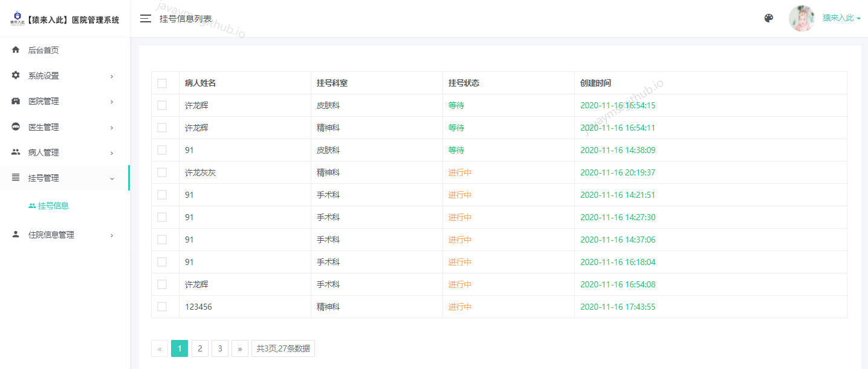The width and height of the screenshot is (868, 369).
Task: Select the 住院信息管理 person icon
Action: click(16, 235)
